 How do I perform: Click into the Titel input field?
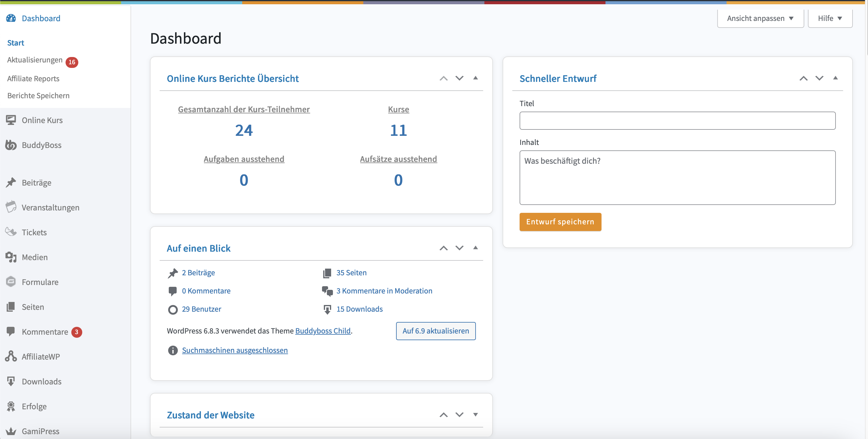[x=677, y=121]
